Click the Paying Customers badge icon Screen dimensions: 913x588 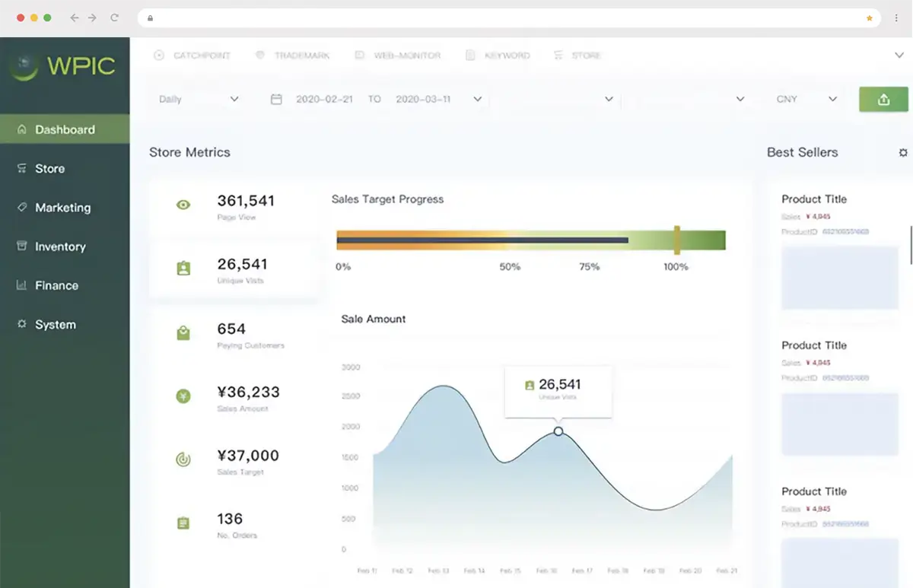pyautogui.click(x=183, y=332)
